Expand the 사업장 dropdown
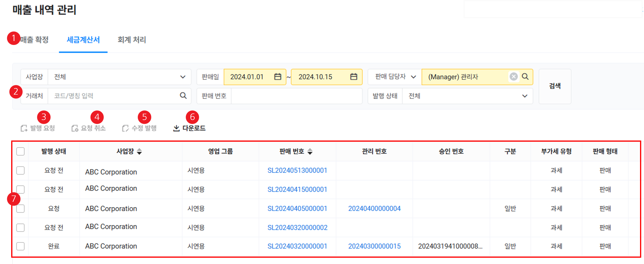The width and height of the screenshot is (644, 264). (183, 77)
